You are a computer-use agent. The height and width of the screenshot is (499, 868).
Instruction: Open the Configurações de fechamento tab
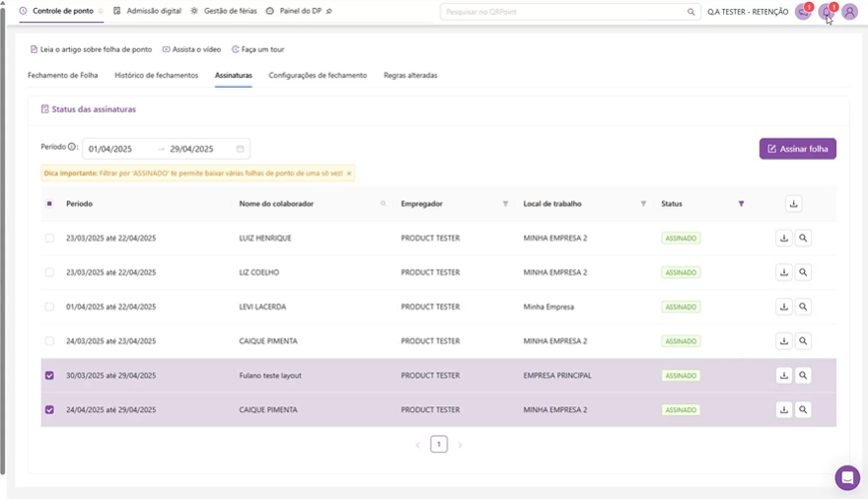[318, 75]
